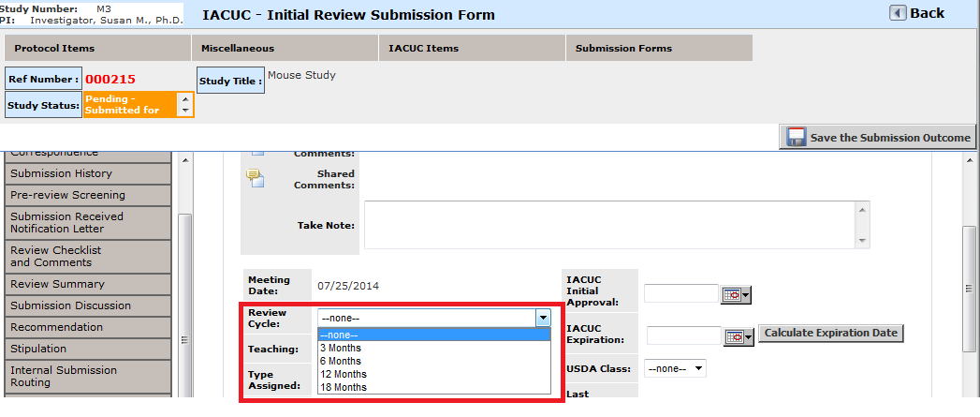
Task: Click Take Note scrollbar down arrow
Action: pyautogui.click(x=862, y=241)
